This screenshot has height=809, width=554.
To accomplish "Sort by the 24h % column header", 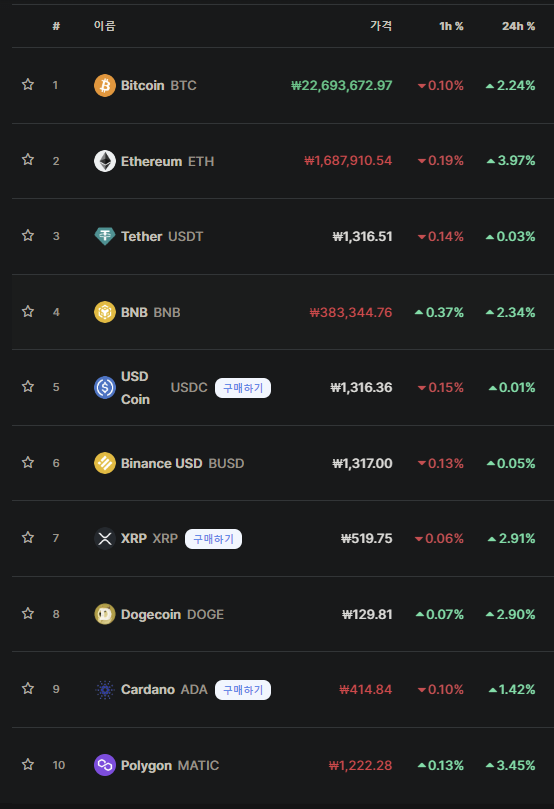I will (x=518, y=26).
